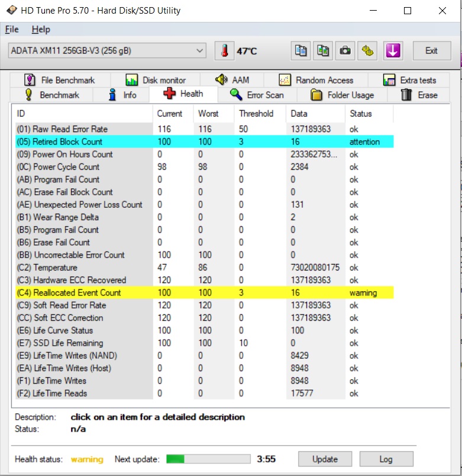
Task: Select the (C4) Reallocated Event Count row
Action: 205,292
